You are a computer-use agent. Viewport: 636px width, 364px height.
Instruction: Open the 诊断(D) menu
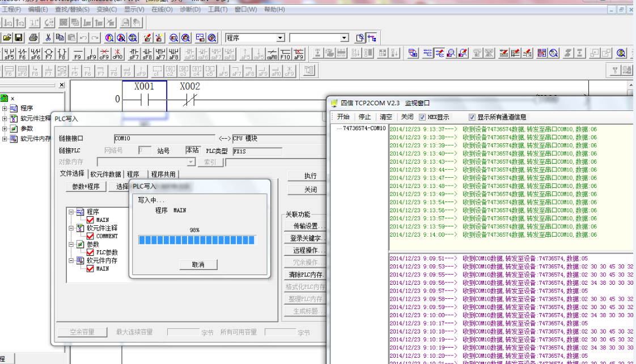click(190, 9)
